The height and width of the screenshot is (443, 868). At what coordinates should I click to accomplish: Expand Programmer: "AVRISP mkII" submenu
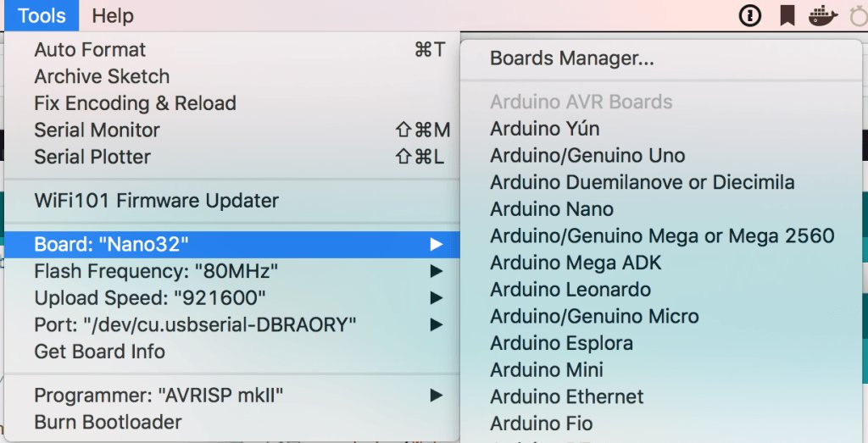point(232,396)
